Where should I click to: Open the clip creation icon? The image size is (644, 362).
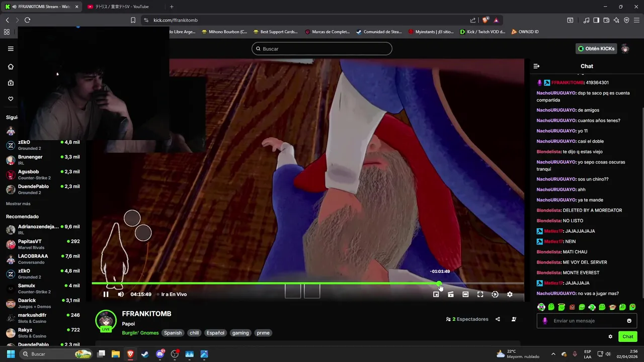451,294
